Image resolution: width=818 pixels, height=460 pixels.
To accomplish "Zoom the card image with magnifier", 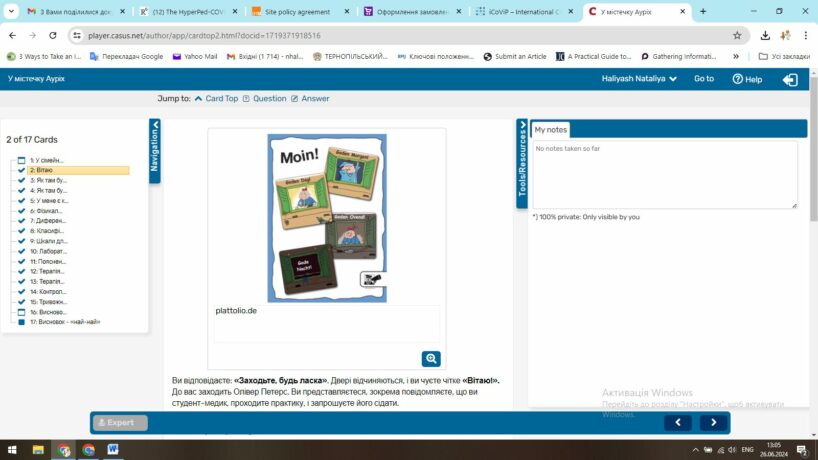I will pyautogui.click(x=431, y=359).
